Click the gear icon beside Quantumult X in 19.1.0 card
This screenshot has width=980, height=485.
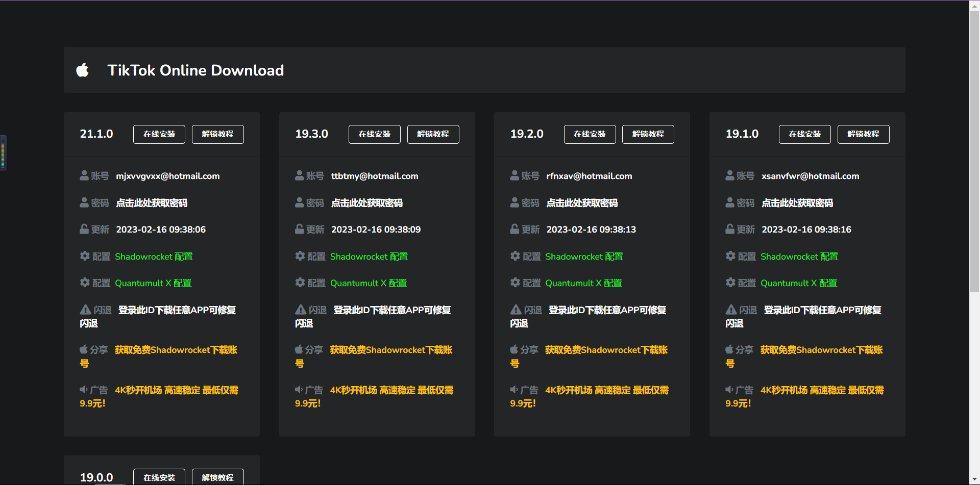[730, 283]
